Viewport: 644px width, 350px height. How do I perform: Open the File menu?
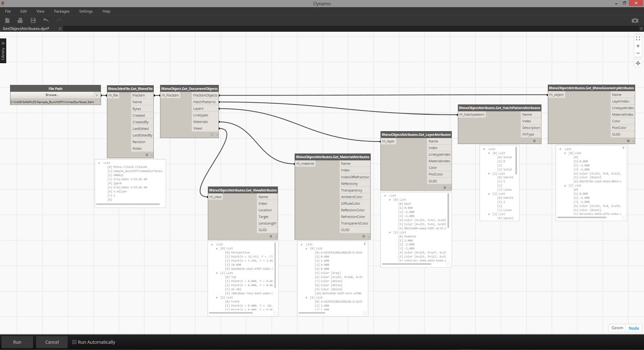[x=8, y=11]
